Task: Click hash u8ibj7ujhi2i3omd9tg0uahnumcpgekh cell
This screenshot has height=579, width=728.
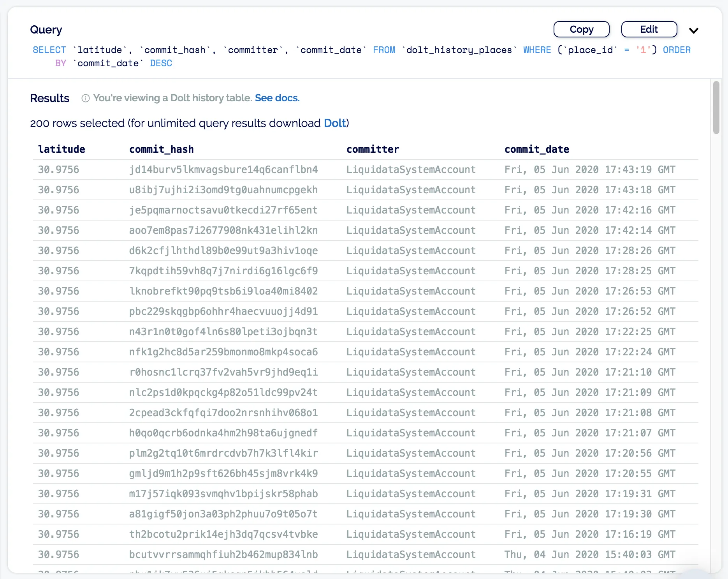Action: tap(223, 190)
